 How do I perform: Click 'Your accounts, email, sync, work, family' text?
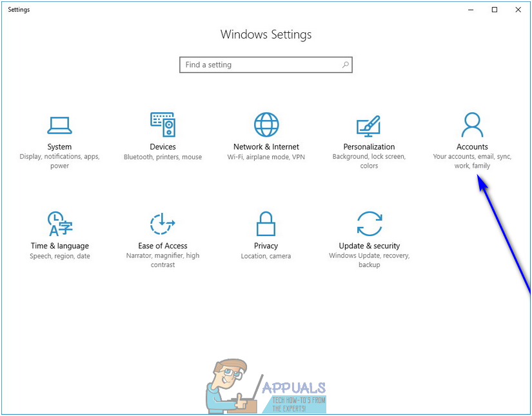pos(472,161)
